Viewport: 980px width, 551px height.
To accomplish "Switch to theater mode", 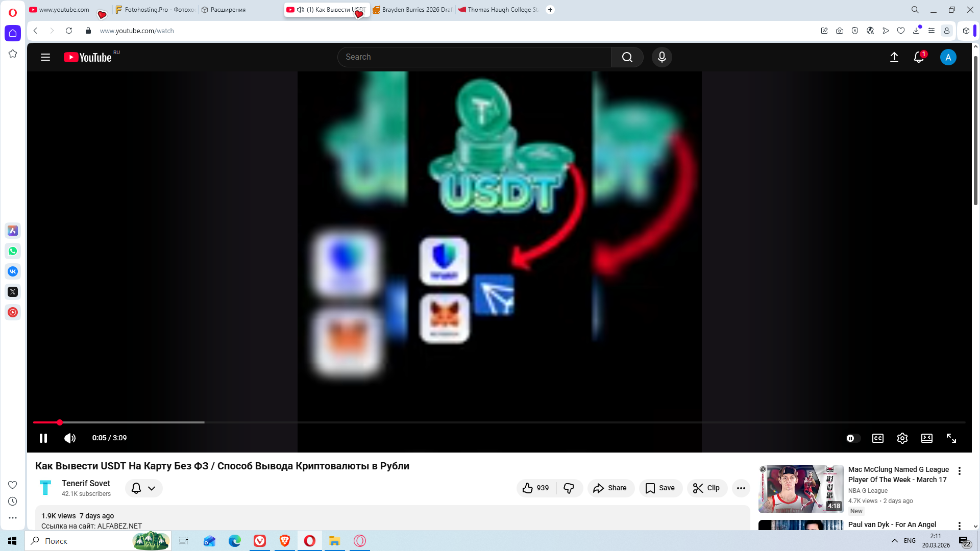I will click(926, 438).
